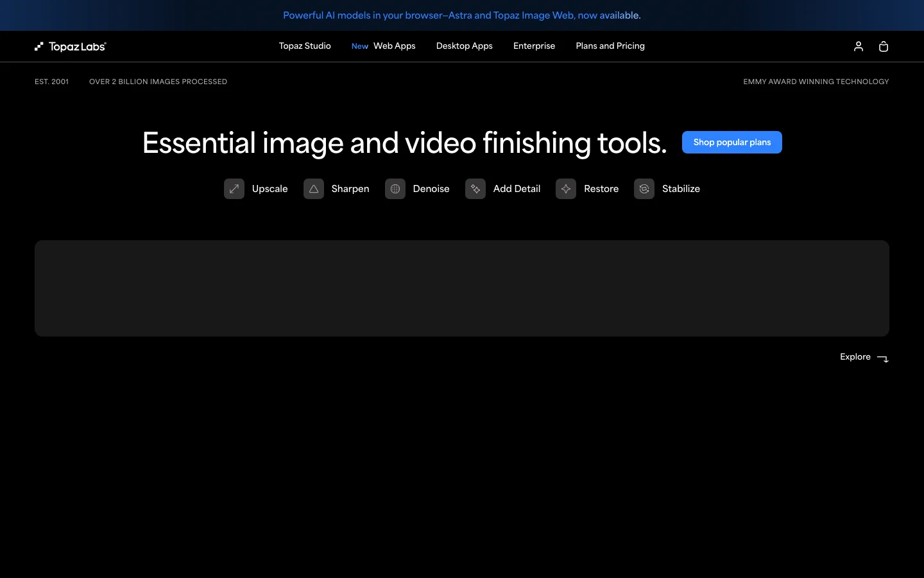Click the EST. 2001 text

pos(51,82)
